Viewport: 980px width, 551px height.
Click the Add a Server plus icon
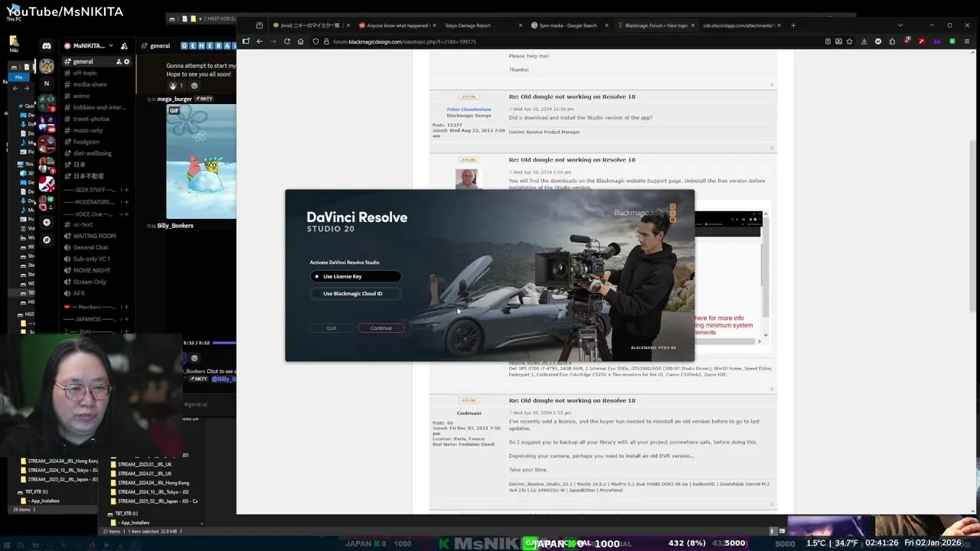pyautogui.click(x=47, y=222)
